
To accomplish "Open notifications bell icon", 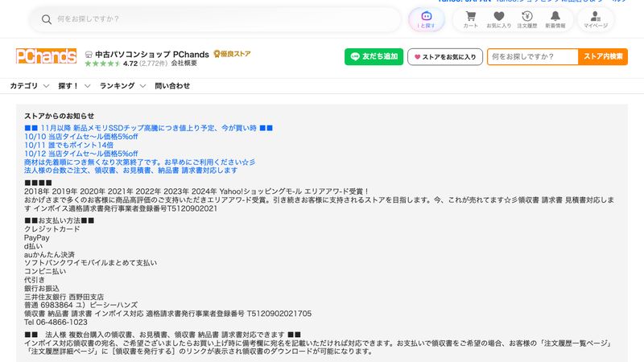I will coord(555,19).
